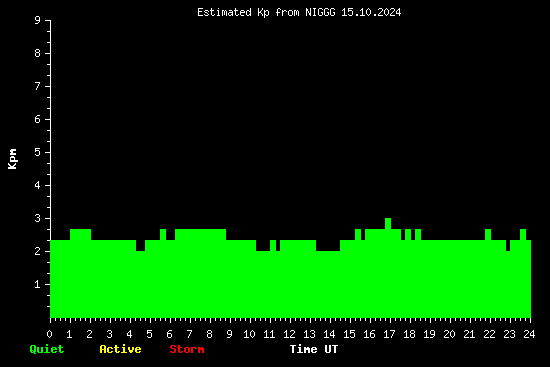Click the vertical 'Kpm' axis label
The height and width of the screenshot is (367, 550).
pyautogui.click(x=13, y=159)
